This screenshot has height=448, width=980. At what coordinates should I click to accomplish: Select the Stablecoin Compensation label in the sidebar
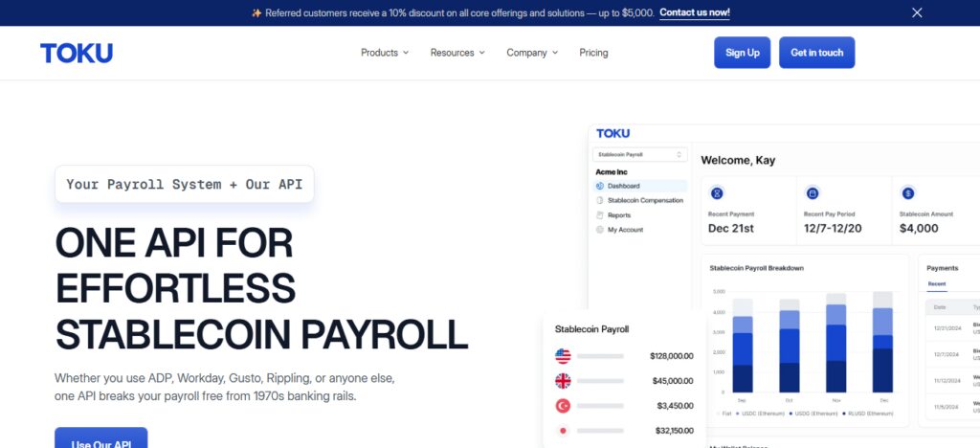click(645, 201)
